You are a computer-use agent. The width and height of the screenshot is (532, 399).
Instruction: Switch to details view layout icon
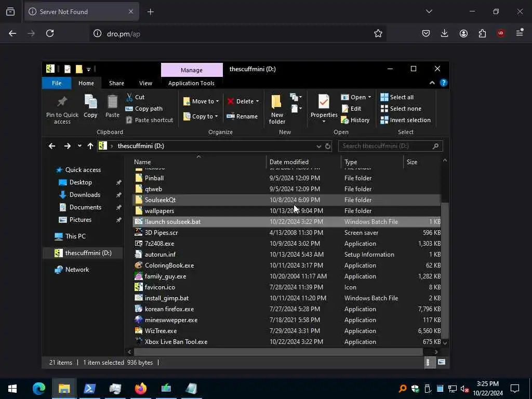[429, 362]
